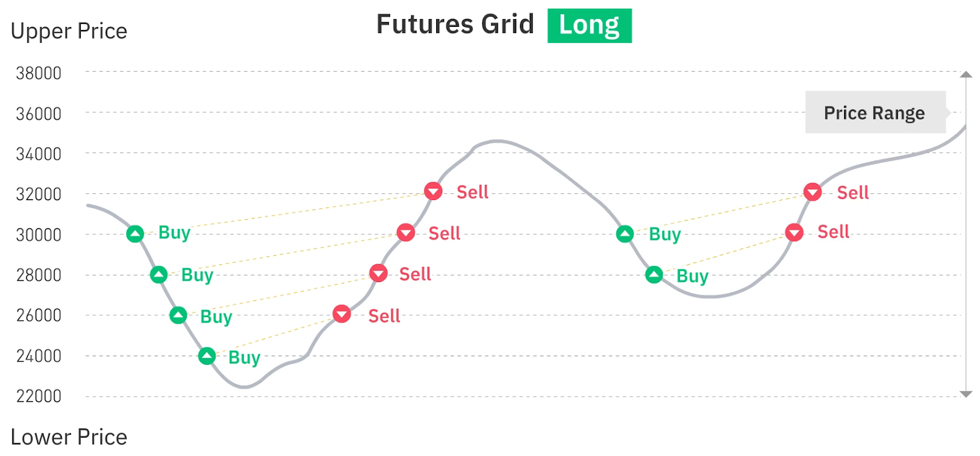Select the rightmost Buy marker at 28000
Image resolution: width=980 pixels, height=456 pixels.
(x=654, y=275)
